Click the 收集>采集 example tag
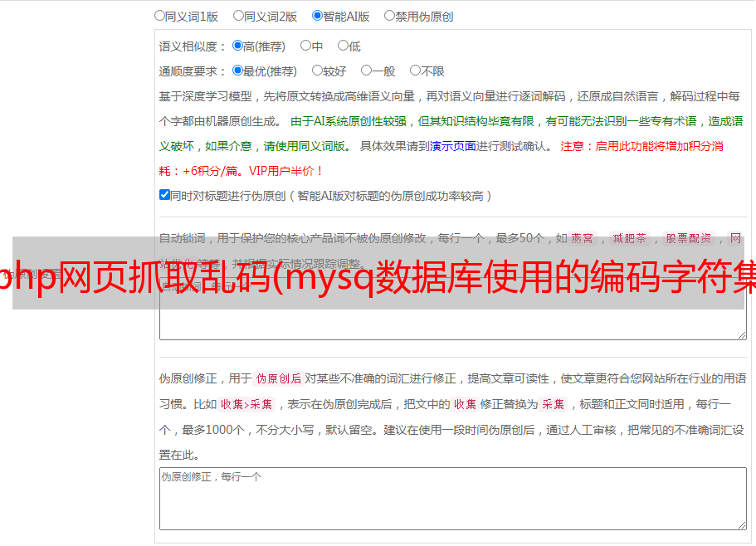 246,404
